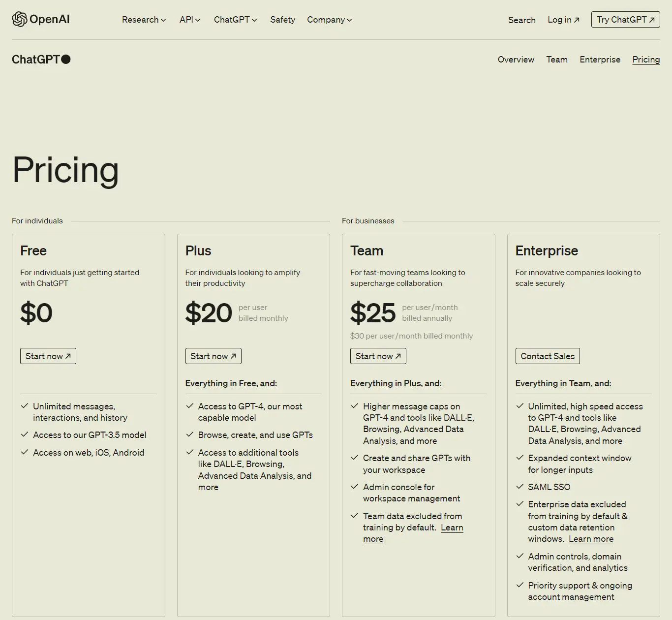This screenshot has width=672, height=620.
Task: Click 'Browse, create, and use GPTs' feature
Action: pos(255,435)
